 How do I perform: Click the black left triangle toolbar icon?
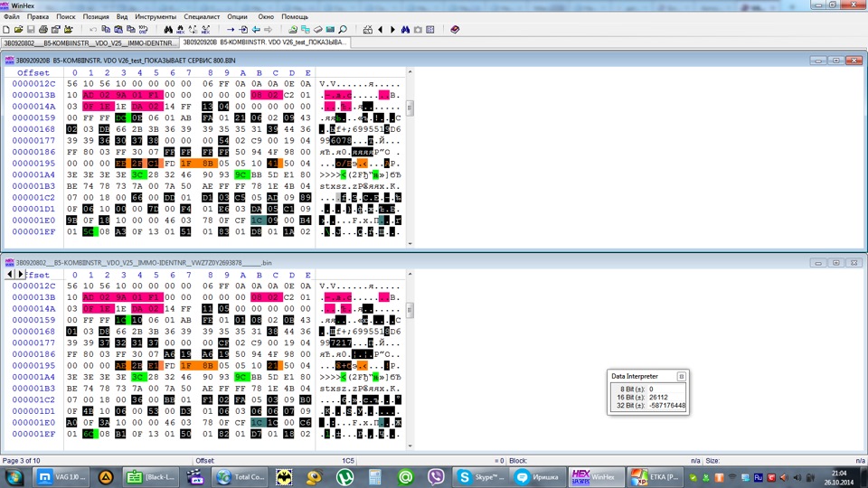381,29
